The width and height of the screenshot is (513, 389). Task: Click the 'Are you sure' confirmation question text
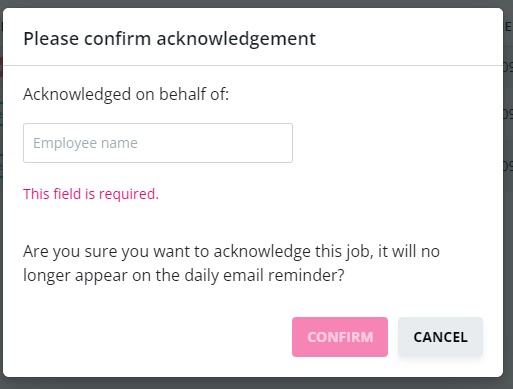[231, 263]
